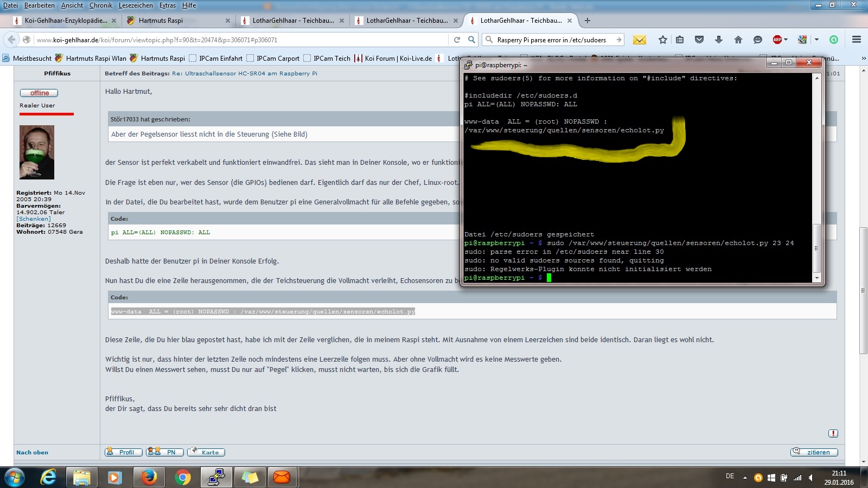
Task: Click the Nach oben link
Action: pos(32,452)
